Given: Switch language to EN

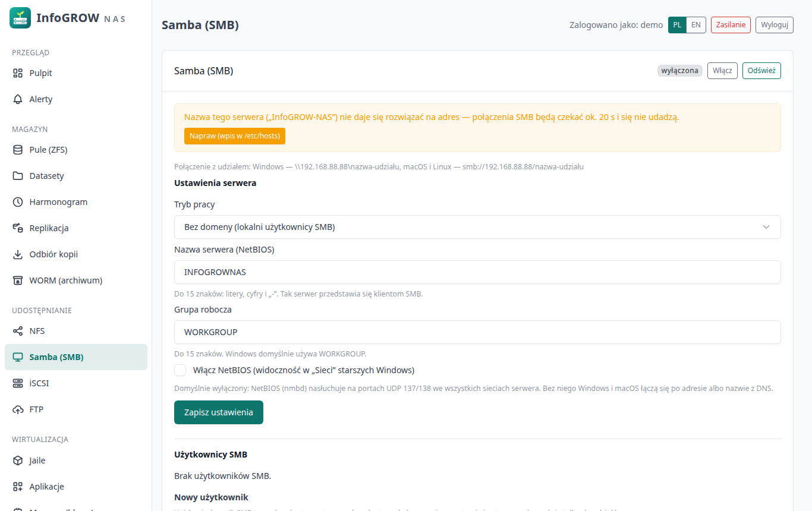Looking at the screenshot, I should tap(696, 25).
